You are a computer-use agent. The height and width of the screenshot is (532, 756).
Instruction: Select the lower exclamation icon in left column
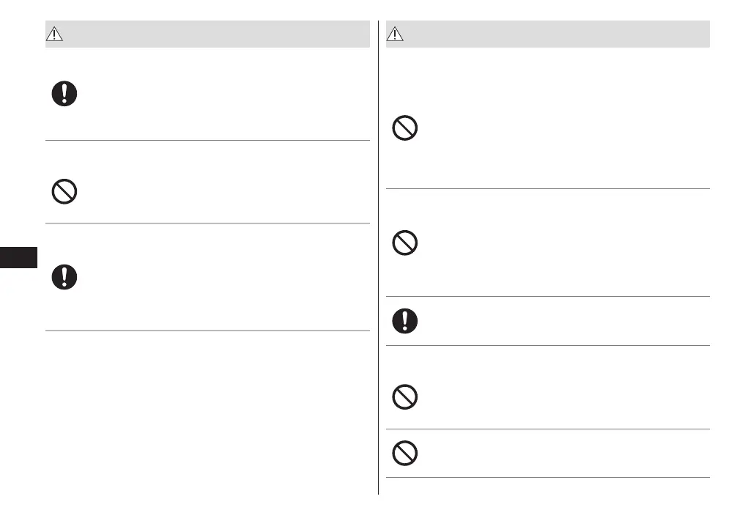click(64, 276)
